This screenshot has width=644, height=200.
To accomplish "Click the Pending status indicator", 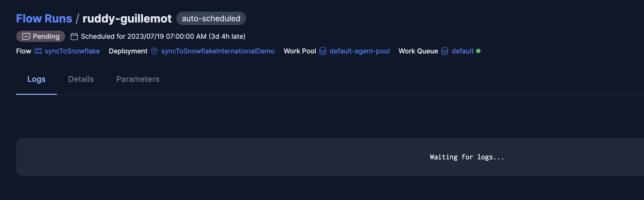I will tap(40, 36).
